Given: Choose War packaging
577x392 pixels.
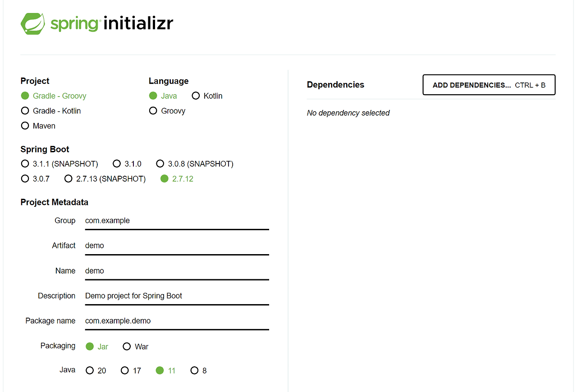Looking at the screenshot, I should [x=127, y=346].
